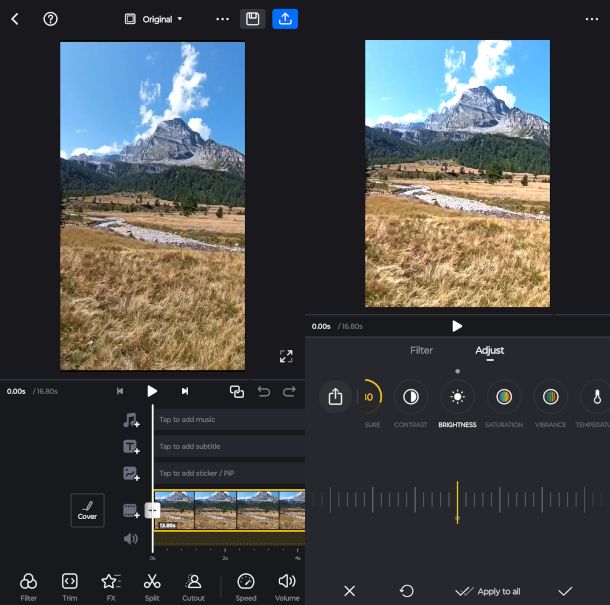Play the video in the editor timeline
The width and height of the screenshot is (610, 605).
click(x=152, y=391)
